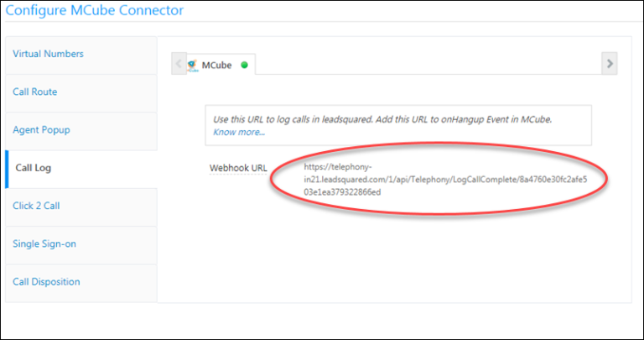
Task: Follow the Know more... link
Action: click(239, 132)
